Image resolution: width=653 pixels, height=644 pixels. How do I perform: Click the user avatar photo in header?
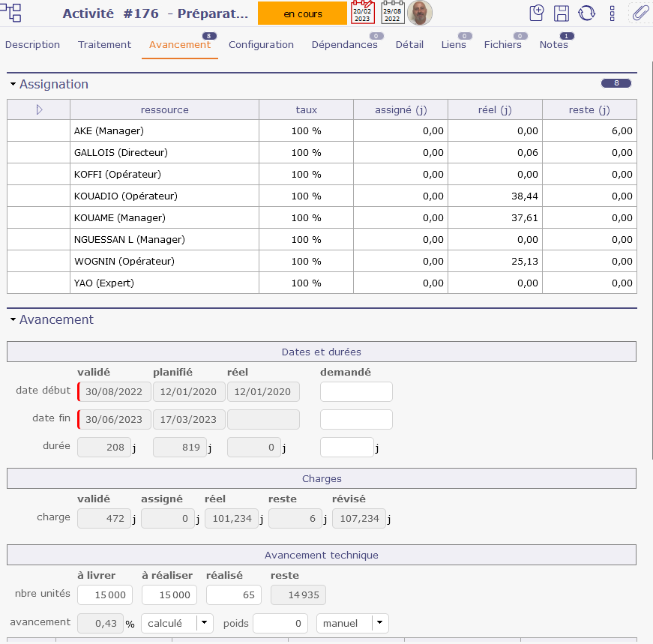click(420, 13)
